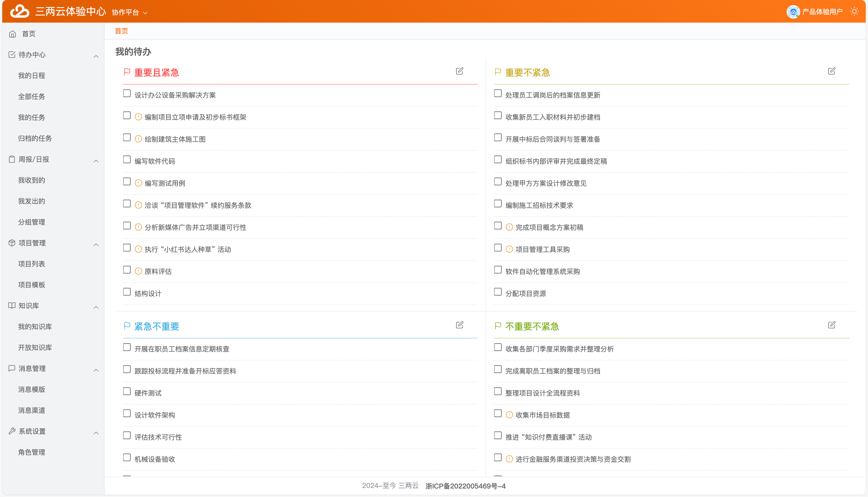Click the edit icon beside 紧急不重要

coord(460,325)
